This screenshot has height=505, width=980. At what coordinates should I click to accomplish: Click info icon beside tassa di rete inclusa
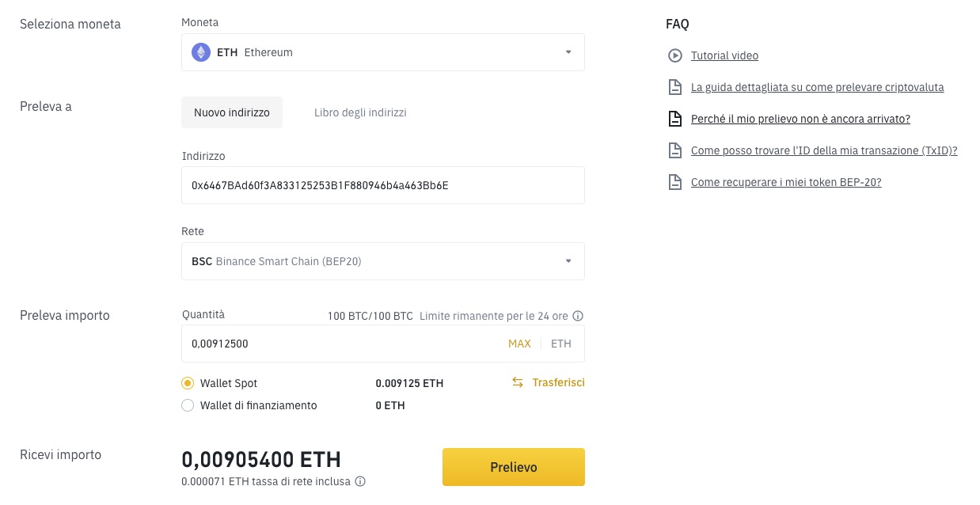(x=360, y=481)
